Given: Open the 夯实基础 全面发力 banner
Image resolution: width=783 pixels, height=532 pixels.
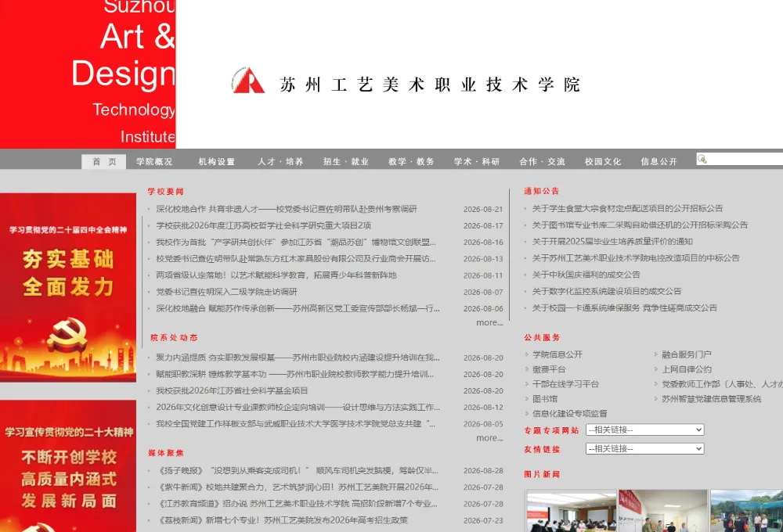Looking at the screenshot, I should 68,287.
